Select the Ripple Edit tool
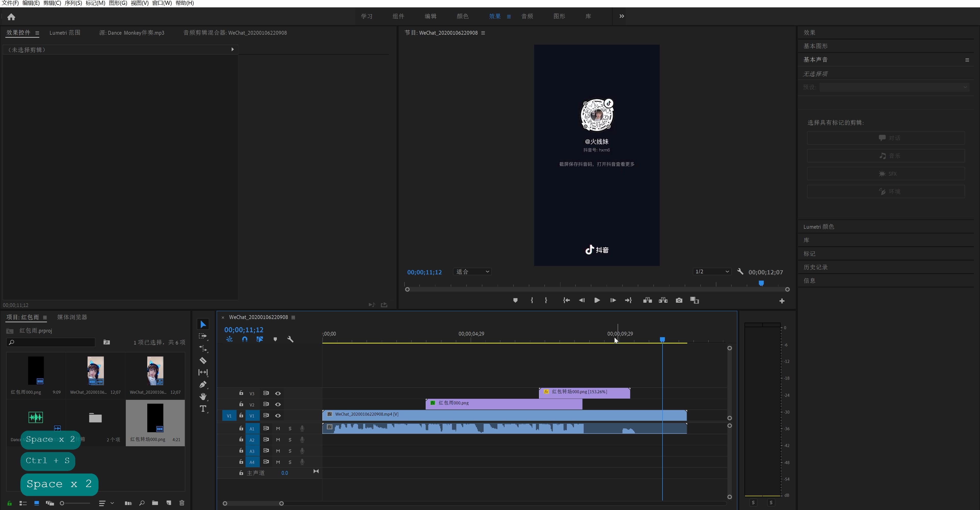 [x=203, y=349]
